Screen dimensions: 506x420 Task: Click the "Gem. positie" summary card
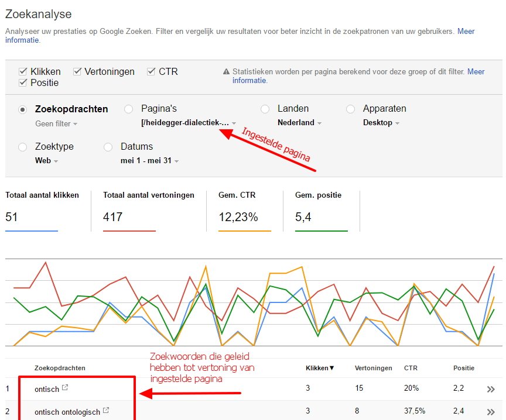[x=322, y=211]
